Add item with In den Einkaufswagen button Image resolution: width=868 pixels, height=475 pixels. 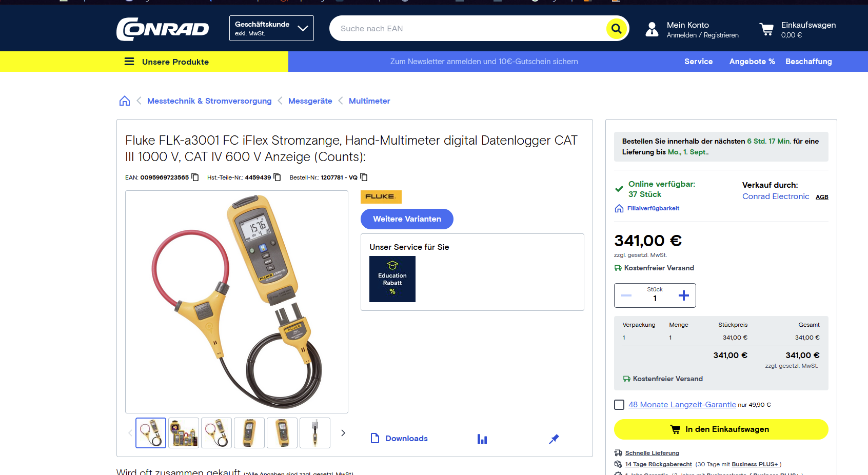pos(721,429)
